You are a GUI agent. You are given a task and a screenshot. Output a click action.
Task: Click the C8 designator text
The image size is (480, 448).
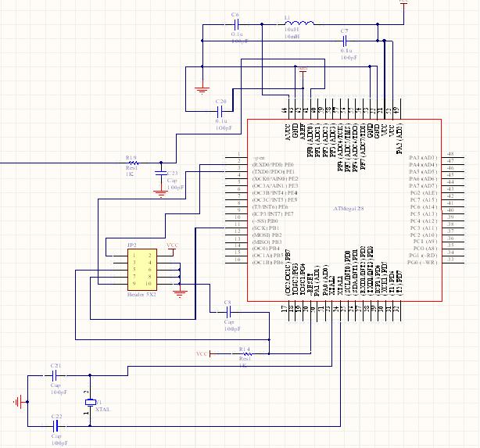pos(227,303)
